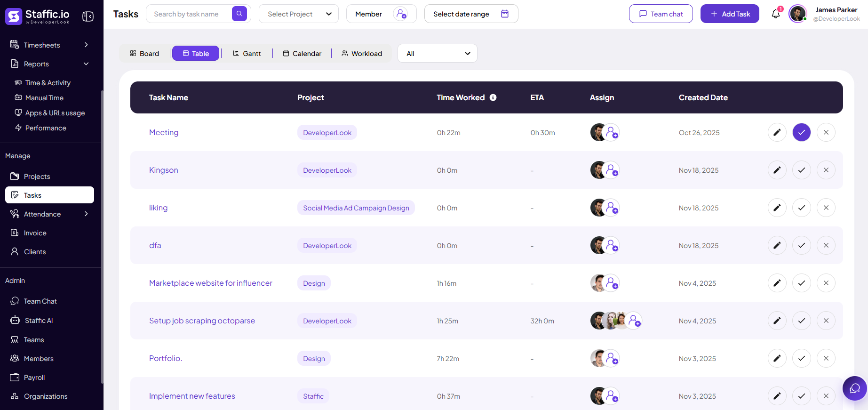
Task: Mark Implement new features as complete
Action: click(x=802, y=396)
